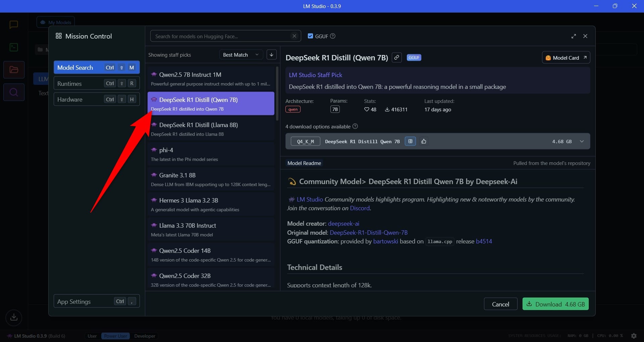Switch to Developer mode
This screenshot has height=342, width=644.
(145, 336)
